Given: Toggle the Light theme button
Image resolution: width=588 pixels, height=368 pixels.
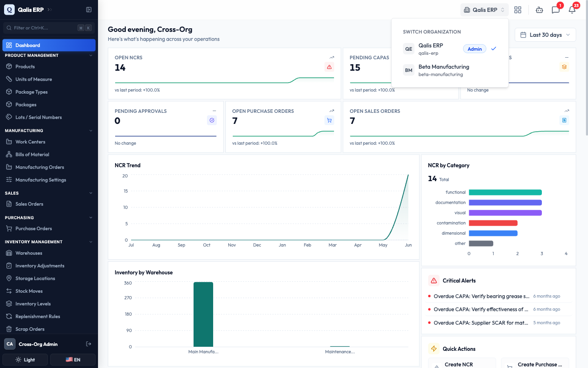Looking at the screenshot, I should [25, 360].
